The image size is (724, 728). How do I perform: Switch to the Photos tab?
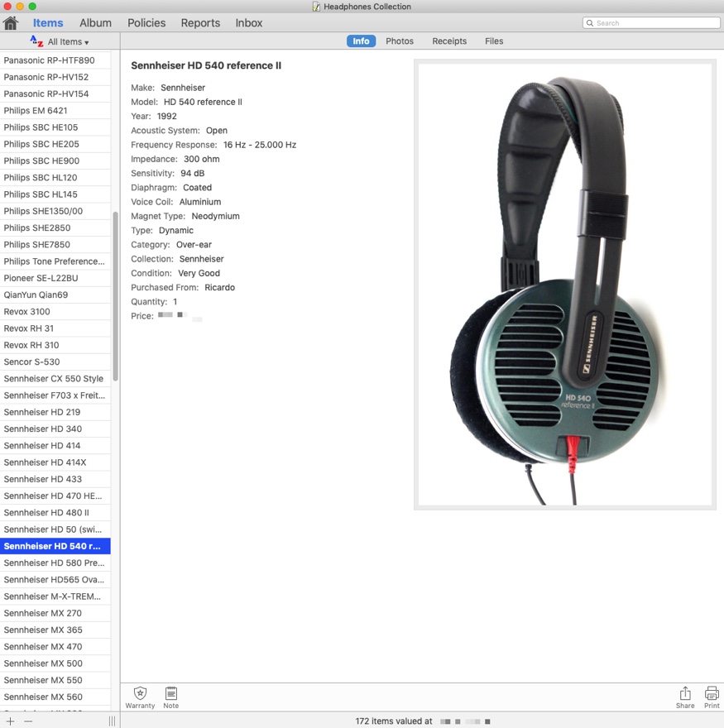[400, 41]
